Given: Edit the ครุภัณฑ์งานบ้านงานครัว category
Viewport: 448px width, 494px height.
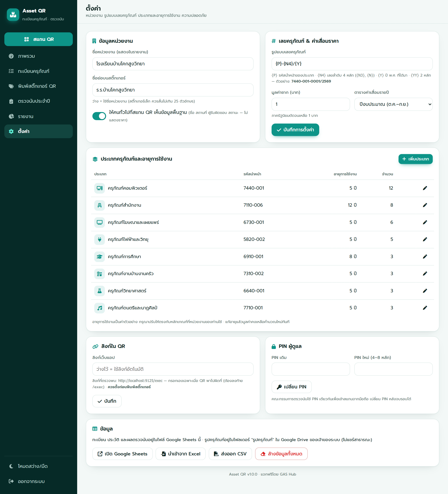Looking at the screenshot, I should pyautogui.click(x=425, y=273).
